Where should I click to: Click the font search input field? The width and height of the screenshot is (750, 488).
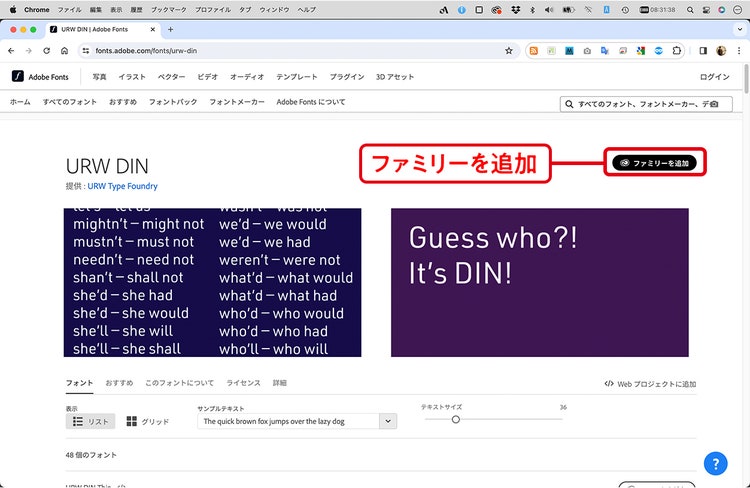[646, 104]
